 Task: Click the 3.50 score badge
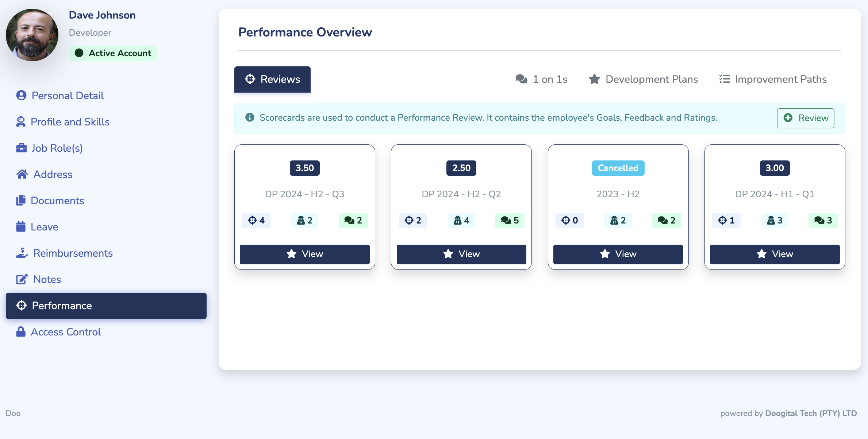tap(305, 168)
